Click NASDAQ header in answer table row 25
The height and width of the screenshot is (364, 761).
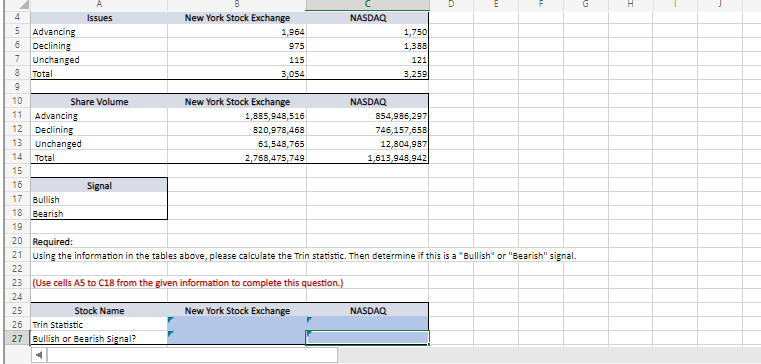coord(367,311)
